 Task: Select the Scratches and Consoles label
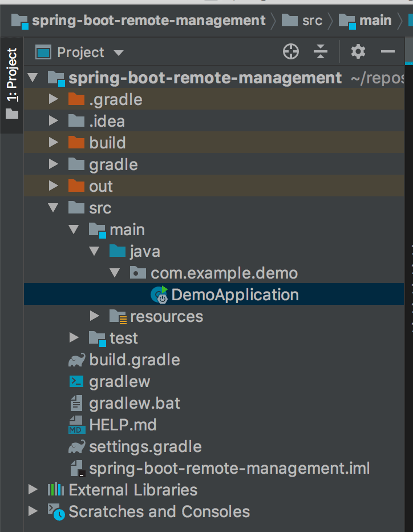tap(159, 511)
